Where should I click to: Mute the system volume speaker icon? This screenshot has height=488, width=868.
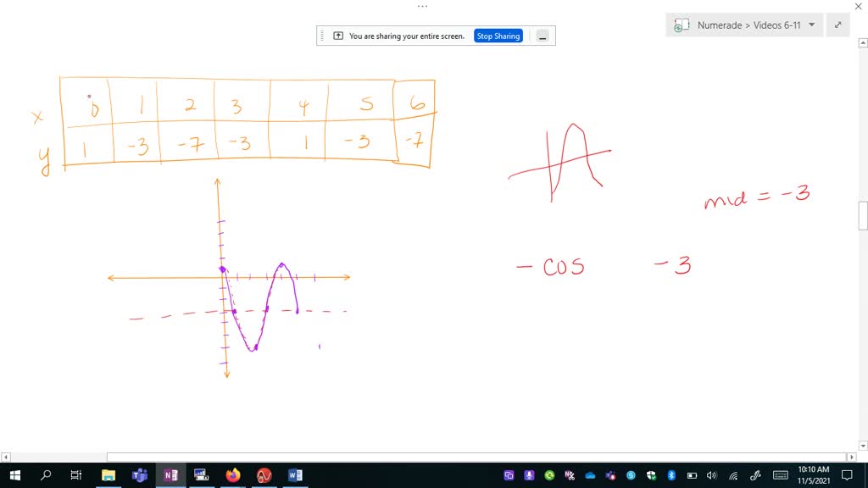coord(711,474)
